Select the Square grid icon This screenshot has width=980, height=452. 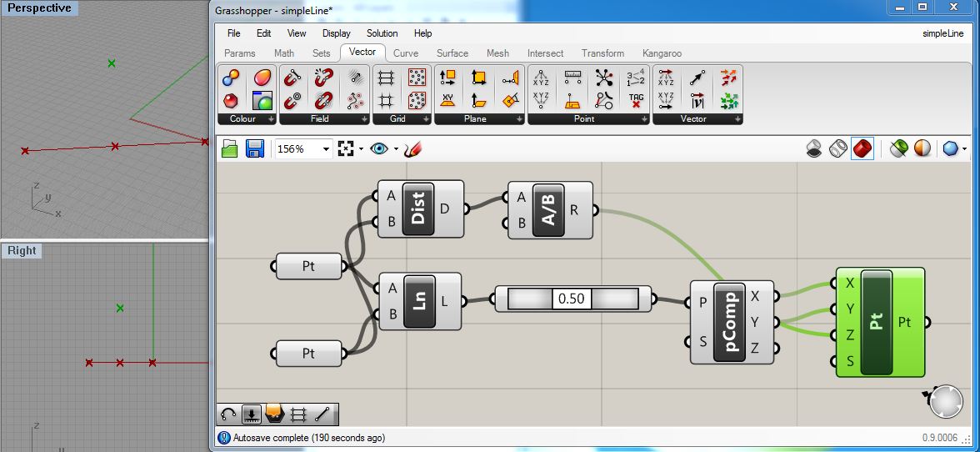click(x=387, y=100)
